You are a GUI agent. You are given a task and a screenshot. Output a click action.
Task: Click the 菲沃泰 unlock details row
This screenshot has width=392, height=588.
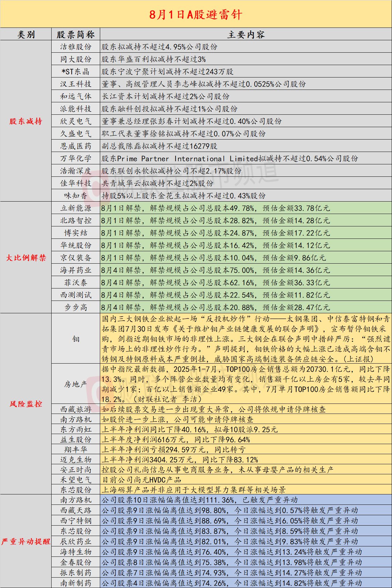[x=246, y=282]
